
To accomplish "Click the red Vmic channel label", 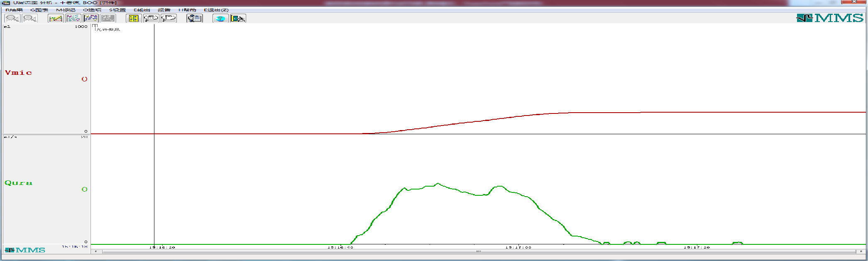I will pos(18,73).
